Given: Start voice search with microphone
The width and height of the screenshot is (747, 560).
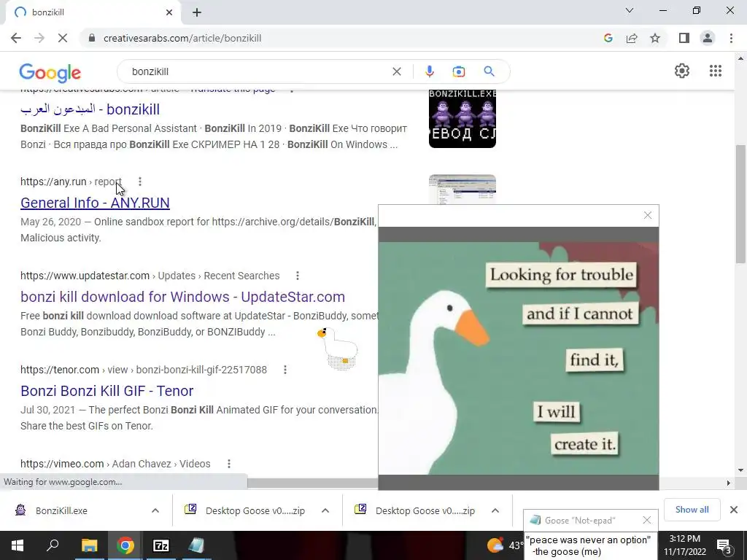Looking at the screenshot, I should [x=429, y=71].
